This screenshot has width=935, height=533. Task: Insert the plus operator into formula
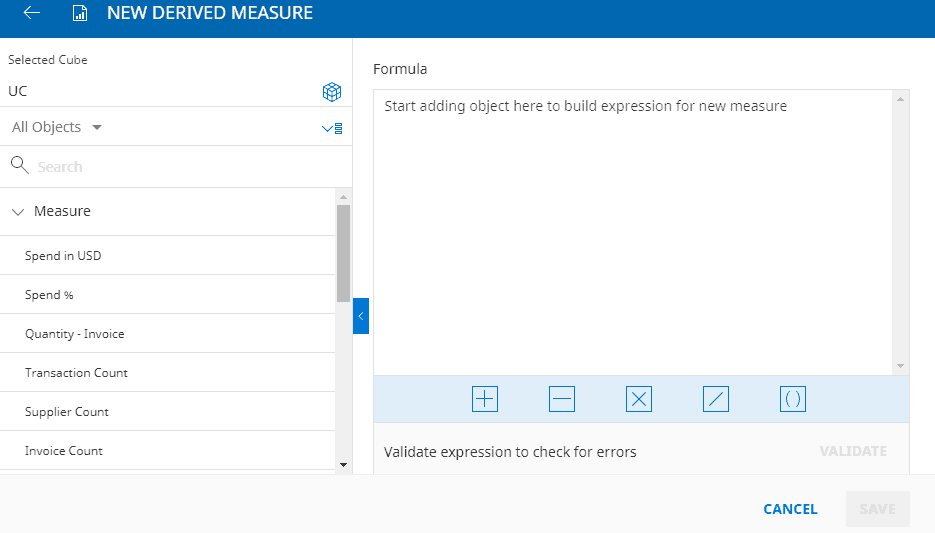click(484, 399)
